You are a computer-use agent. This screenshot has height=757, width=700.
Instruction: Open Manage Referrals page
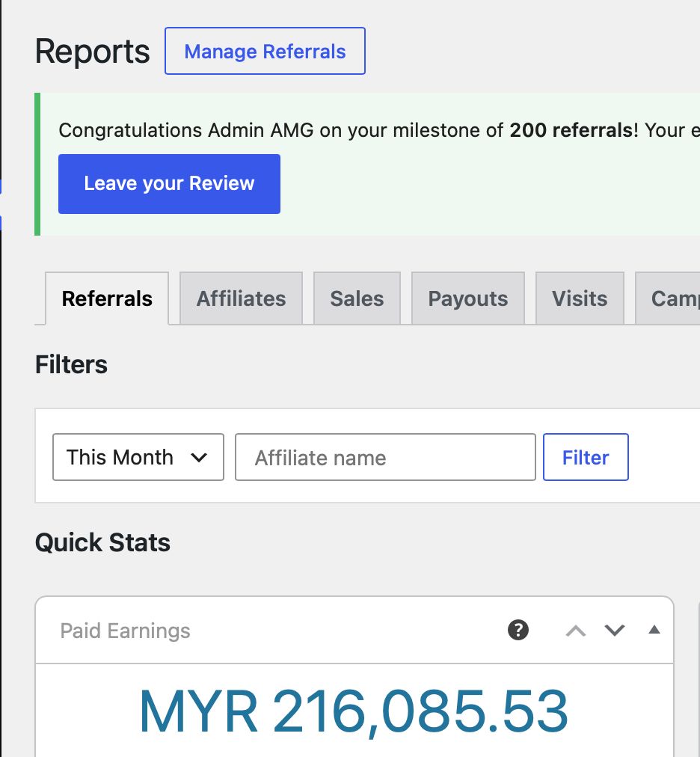265,51
